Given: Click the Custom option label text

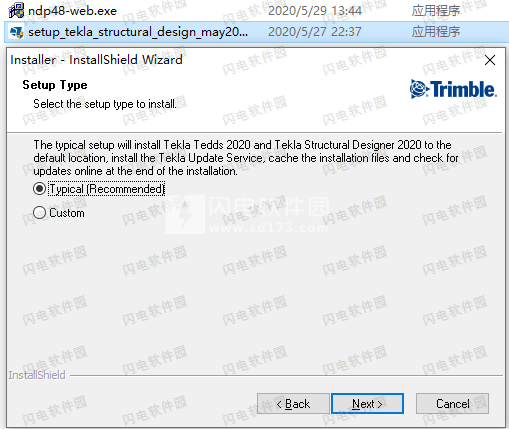Looking at the screenshot, I should pos(67,213).
